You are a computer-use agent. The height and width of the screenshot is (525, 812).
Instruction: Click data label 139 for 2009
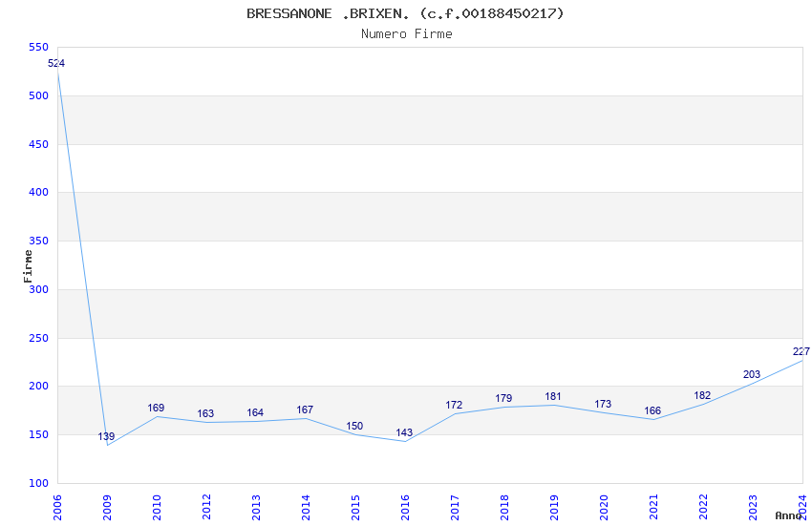pyautogui.click(x=106, y=436)
